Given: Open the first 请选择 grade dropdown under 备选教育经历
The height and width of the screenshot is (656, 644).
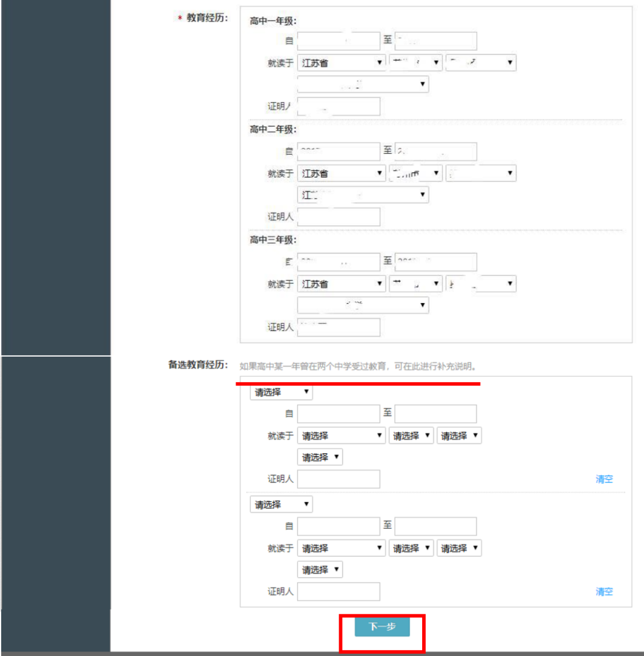Looking at the screenshot, I should [x=280, y=392].
